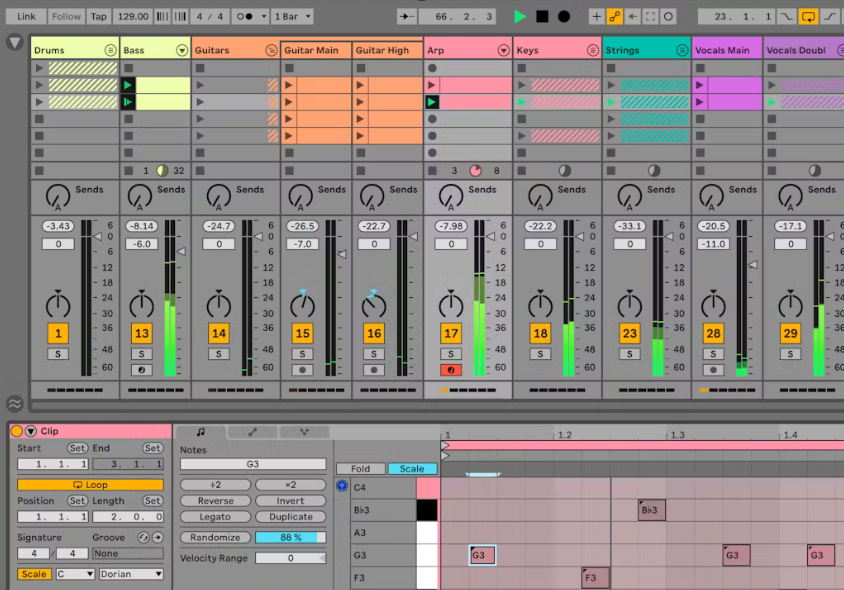
Task: Launch the second Guitar Main clip
Action: (x=289, y=102)
